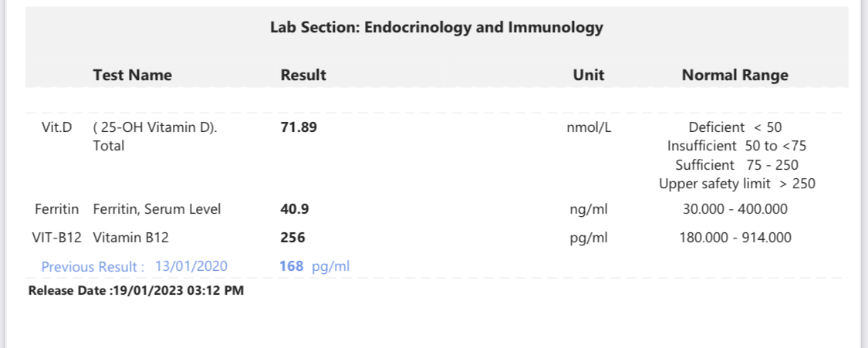
Task: Click the previous value 168 pg/ml
Action: coord(315,266)
